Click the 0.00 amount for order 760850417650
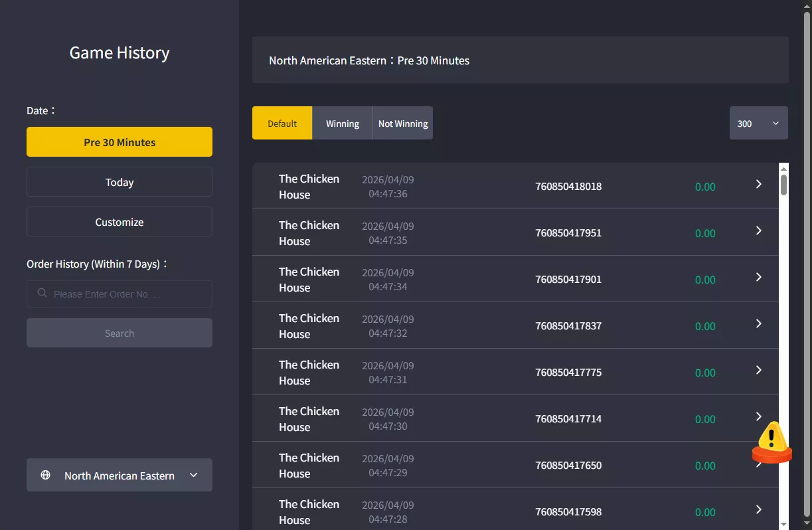 pyautogui.click(x=705, y=466)
